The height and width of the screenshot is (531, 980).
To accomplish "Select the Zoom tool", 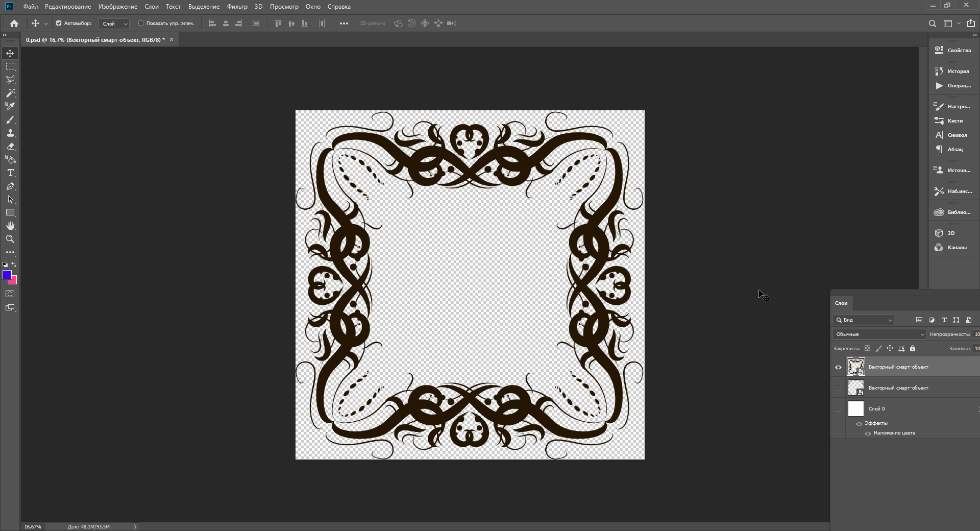I will [10, 239].
